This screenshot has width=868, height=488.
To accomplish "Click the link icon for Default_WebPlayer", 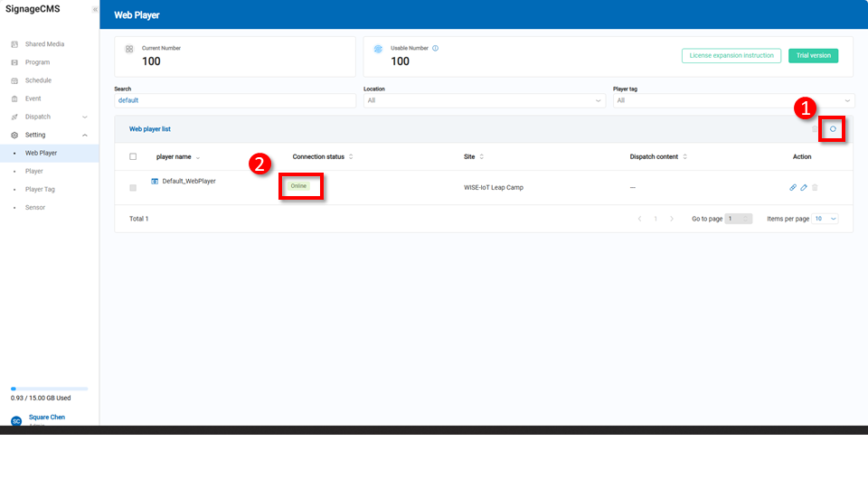I will click(x=793, y=187).
